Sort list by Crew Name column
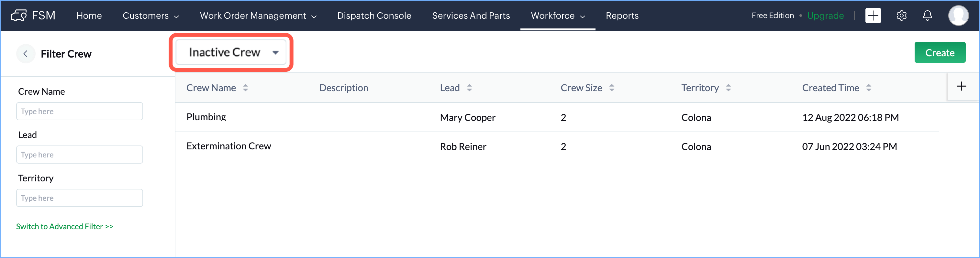 coord(245,88)
